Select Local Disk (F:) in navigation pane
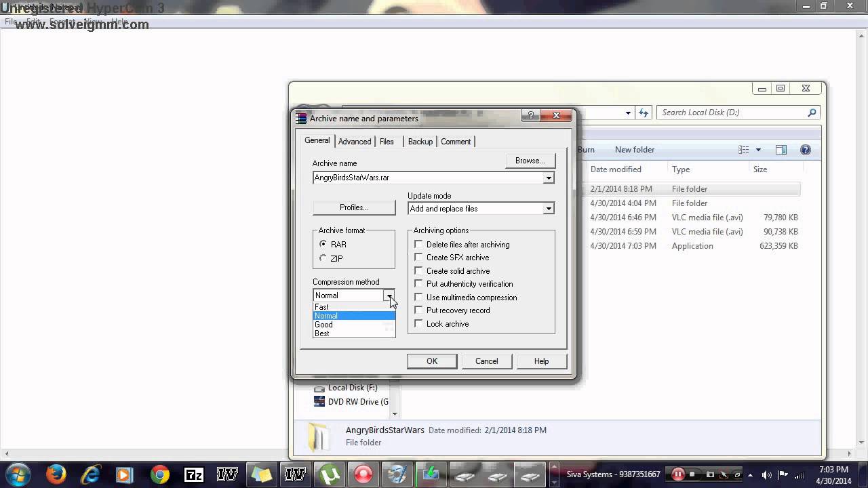The image size is (868, 488). click(346, 388)
